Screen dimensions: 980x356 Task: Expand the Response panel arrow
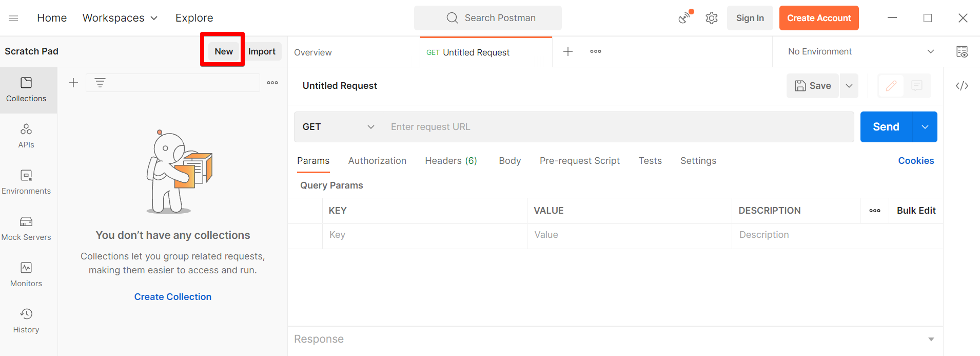tap(931, 339)
